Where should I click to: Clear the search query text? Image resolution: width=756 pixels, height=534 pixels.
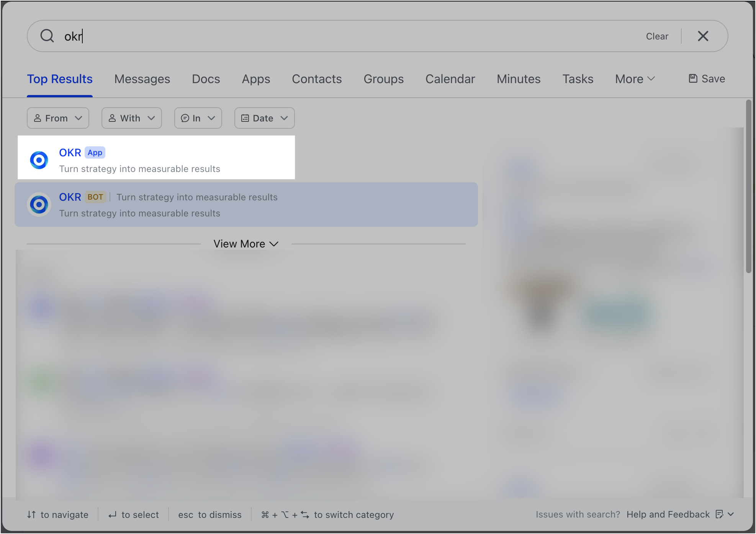pos(657,36)
